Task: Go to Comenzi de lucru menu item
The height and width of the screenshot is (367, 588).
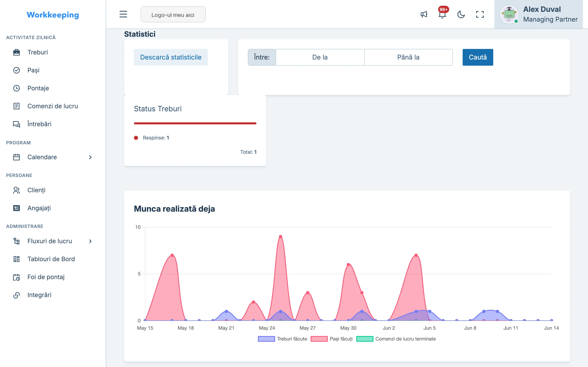Action: [53, 106]
